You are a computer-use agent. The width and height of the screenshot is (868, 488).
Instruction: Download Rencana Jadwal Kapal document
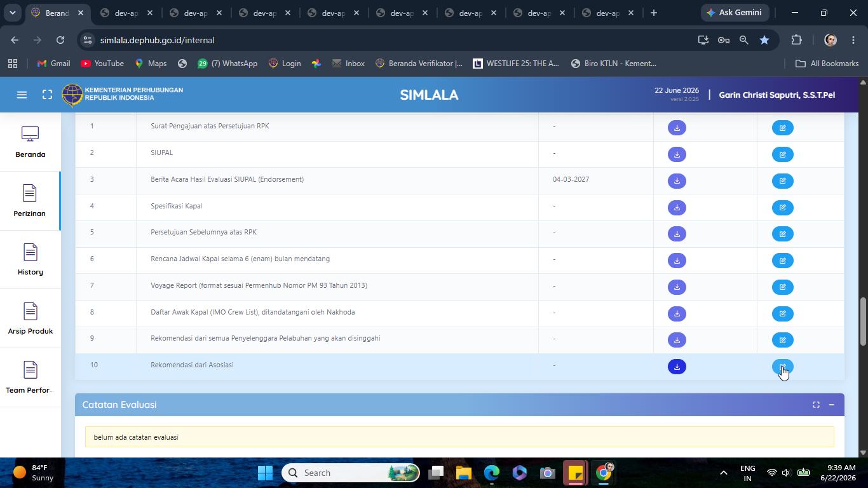click(677, 261)
